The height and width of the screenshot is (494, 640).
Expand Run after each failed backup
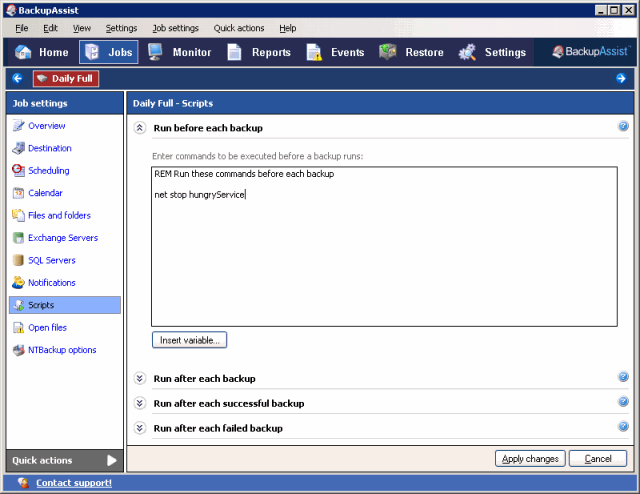(x=140, y=428)
